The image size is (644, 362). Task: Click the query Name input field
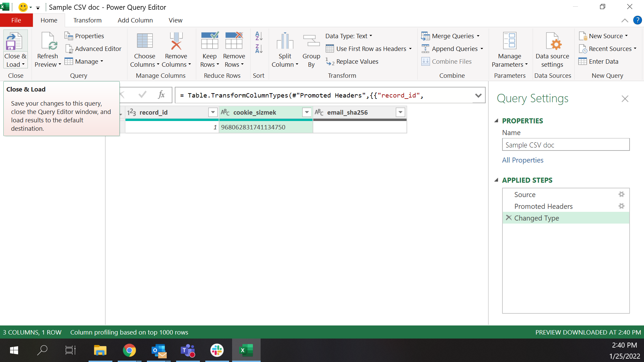tap(566, 145)
